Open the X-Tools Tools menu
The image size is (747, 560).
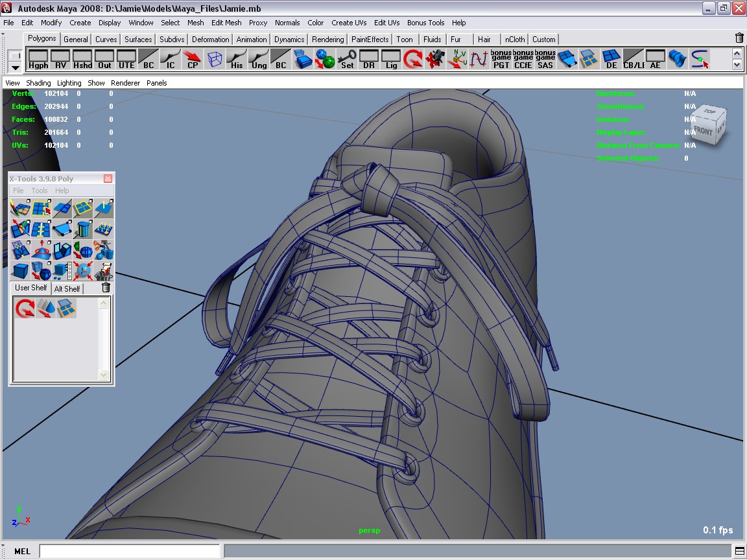(x=40, y=191)
